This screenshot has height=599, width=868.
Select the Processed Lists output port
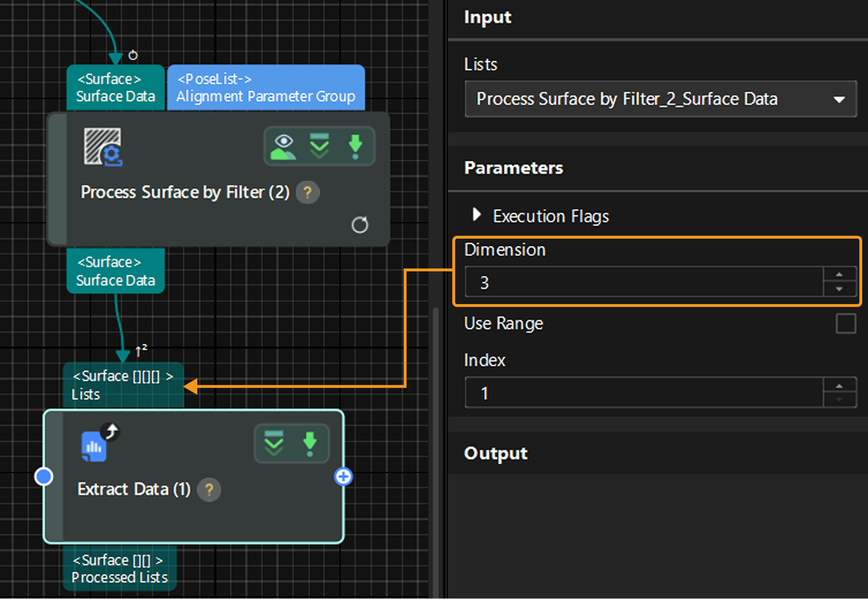pyautogui.click(x=120, y=568)
